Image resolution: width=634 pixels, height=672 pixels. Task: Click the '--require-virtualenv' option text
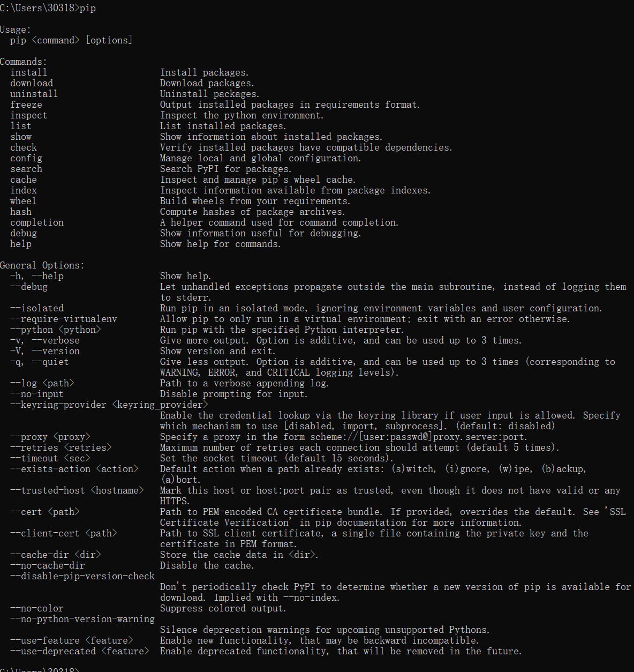coord(63,319)
